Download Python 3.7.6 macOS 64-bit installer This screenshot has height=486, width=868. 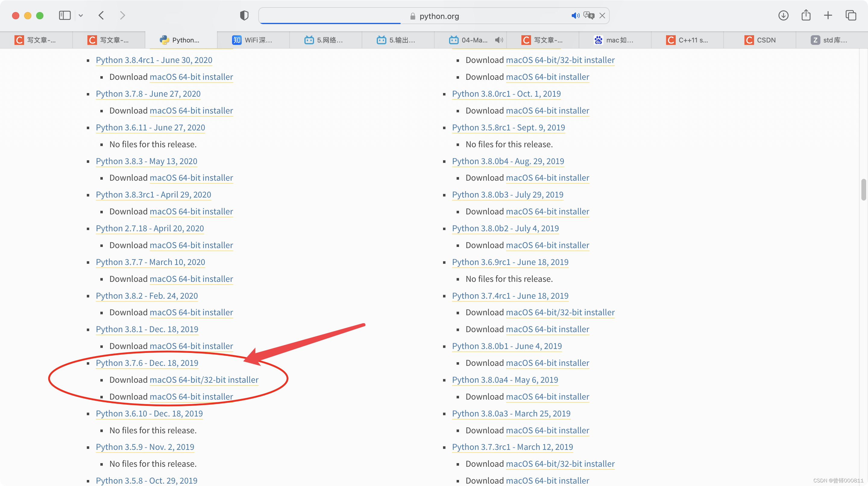pyautogui.click(x=191, y=397)
